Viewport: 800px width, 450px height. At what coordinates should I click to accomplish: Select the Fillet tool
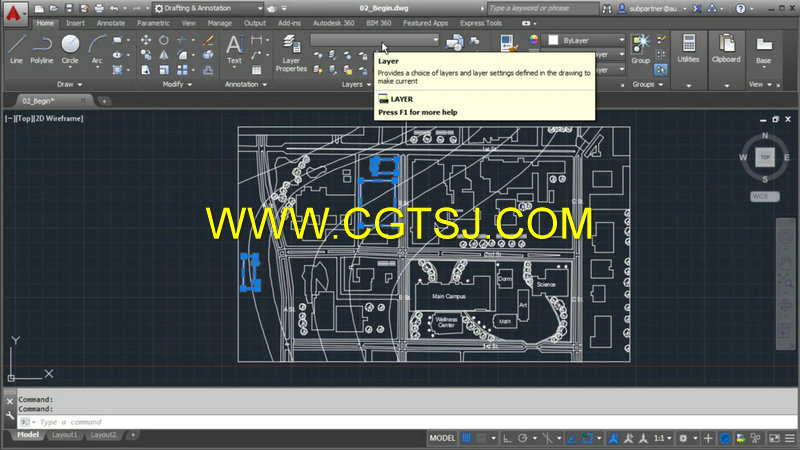182,55
